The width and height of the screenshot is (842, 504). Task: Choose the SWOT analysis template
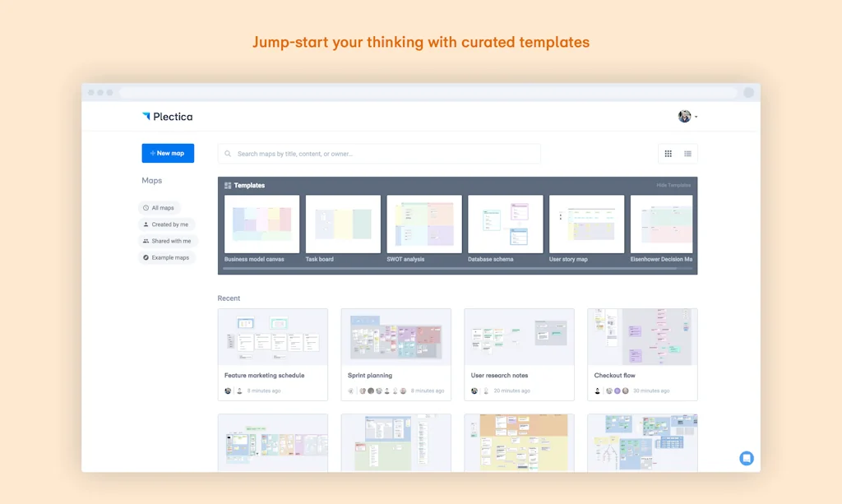tap(424, 224)
